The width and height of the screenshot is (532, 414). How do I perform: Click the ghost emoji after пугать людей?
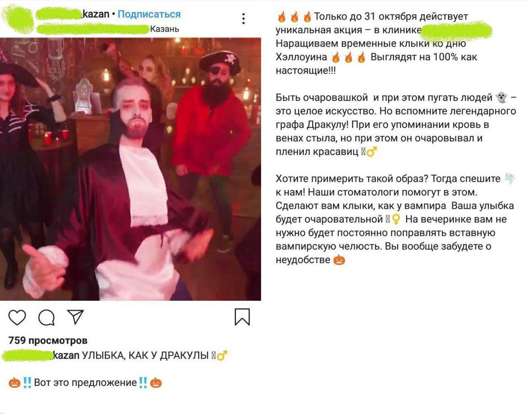501,98
